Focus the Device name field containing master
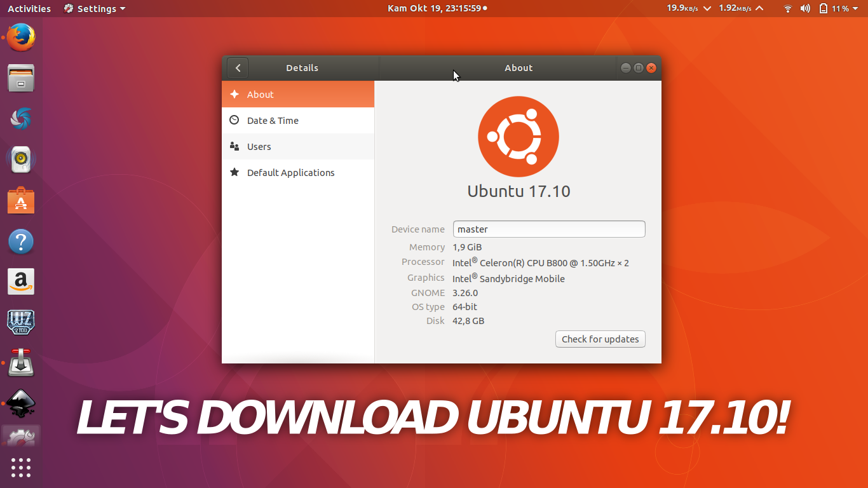 [549, 229]
